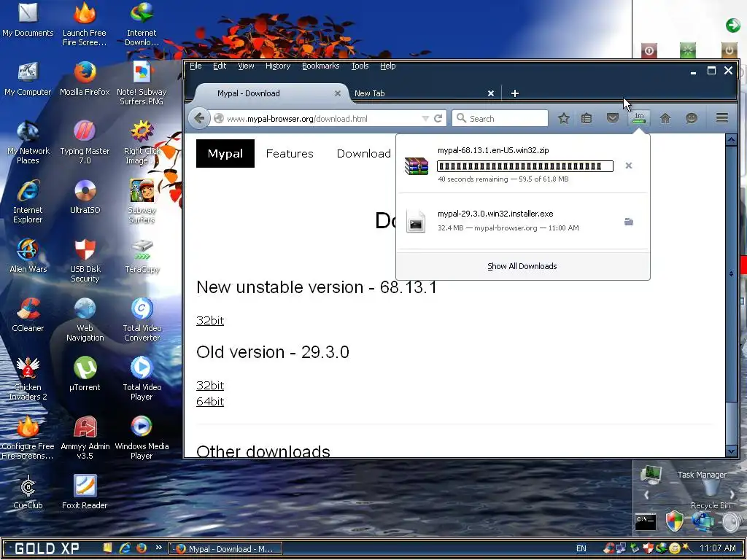Select the UltraISO desktop icon
Image resolution: width=747 pixels, height=560 pixels.
tap(85, 197)
